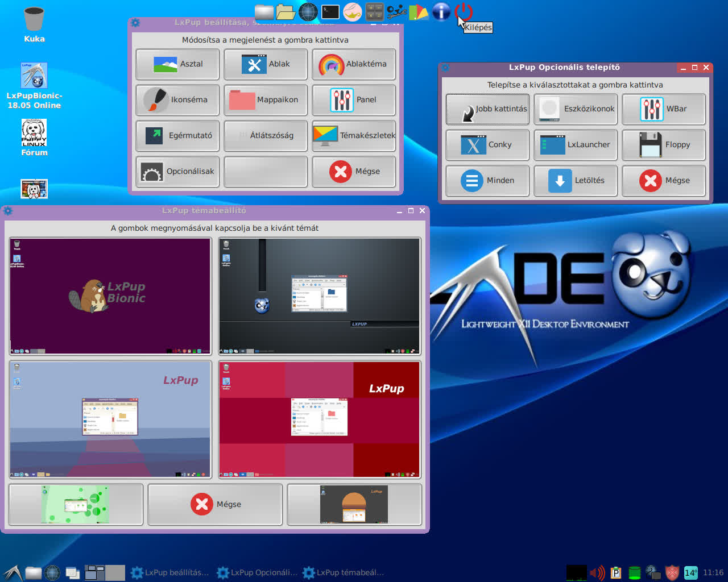The height and width of the screenshot is (582, 728).
Task: Click the Mappaikon folder icon button
Action: [x=266, y=100]
